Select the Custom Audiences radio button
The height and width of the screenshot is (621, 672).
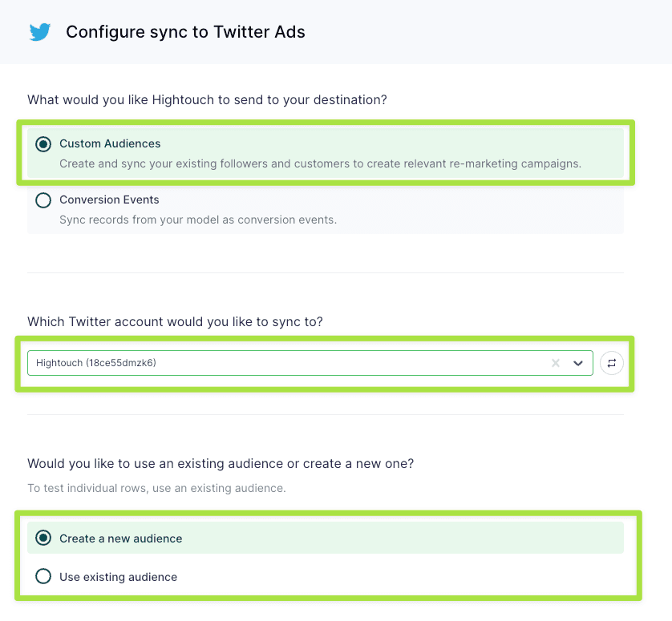pyautogui.click(x=43, y=143)
